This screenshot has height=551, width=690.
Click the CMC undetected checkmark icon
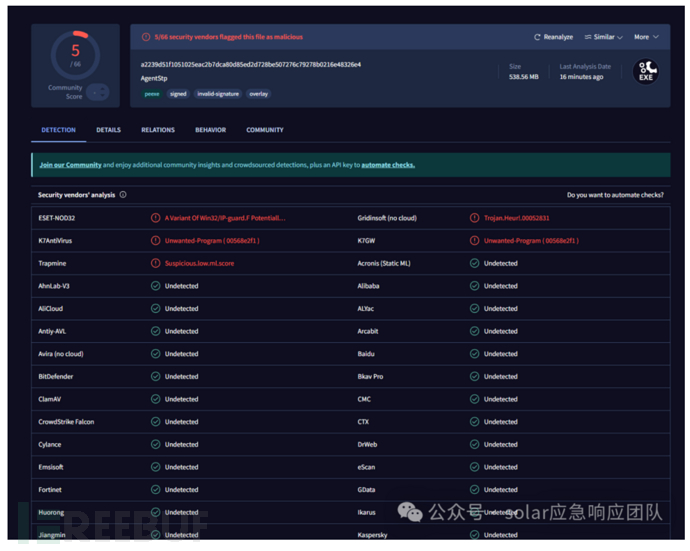coord(474,399)
